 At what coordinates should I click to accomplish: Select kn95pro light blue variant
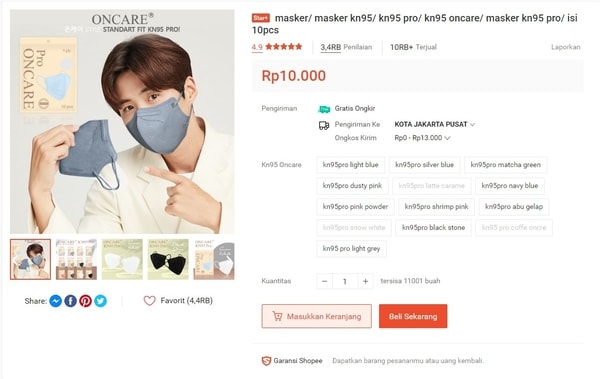coord(351,165)
